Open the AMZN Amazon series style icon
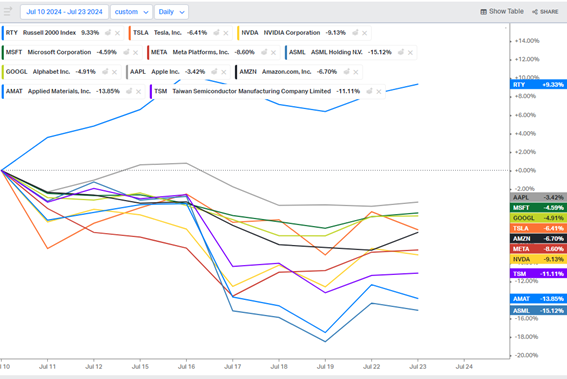567x379 pixels. tap(346, 72)
